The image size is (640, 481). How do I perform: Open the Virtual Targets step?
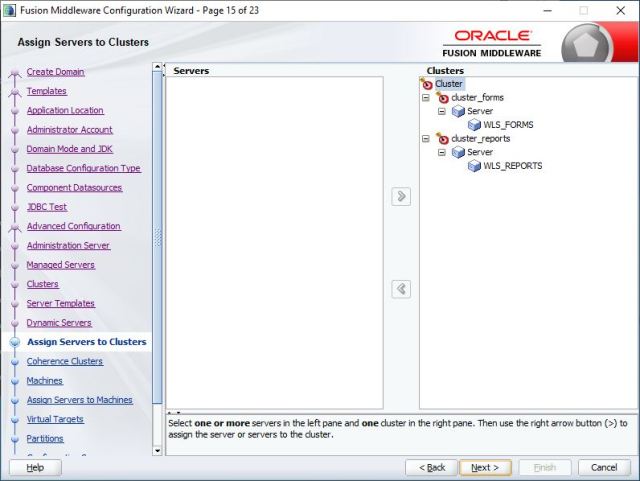point(55,419)
